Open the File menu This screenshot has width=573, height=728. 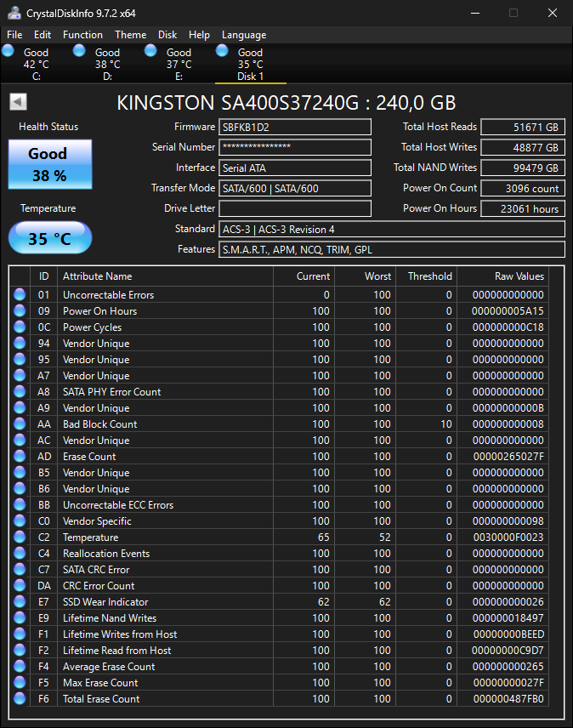[x=14, y=35]
